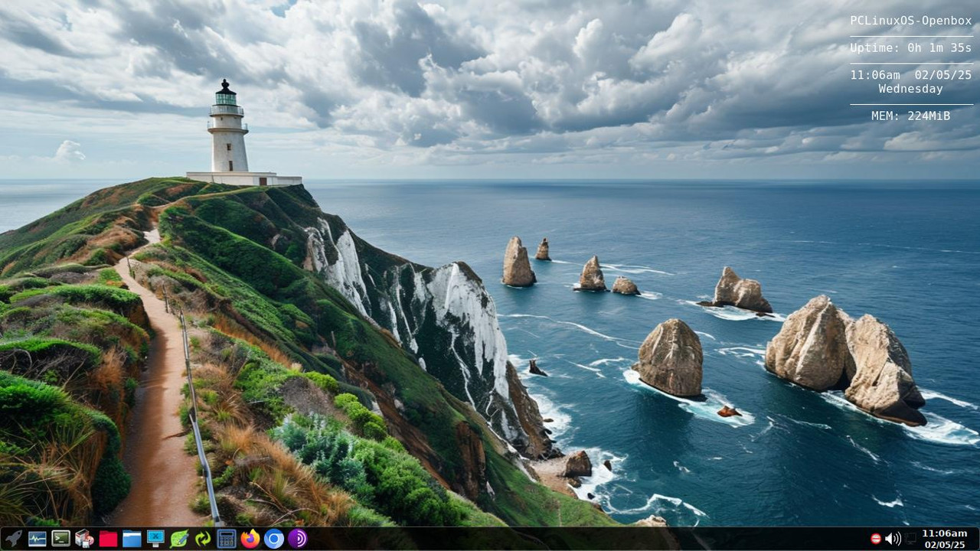980x551 pixels.
Task: Open the terminal emulator icon
Action: (x=60, y=539)
